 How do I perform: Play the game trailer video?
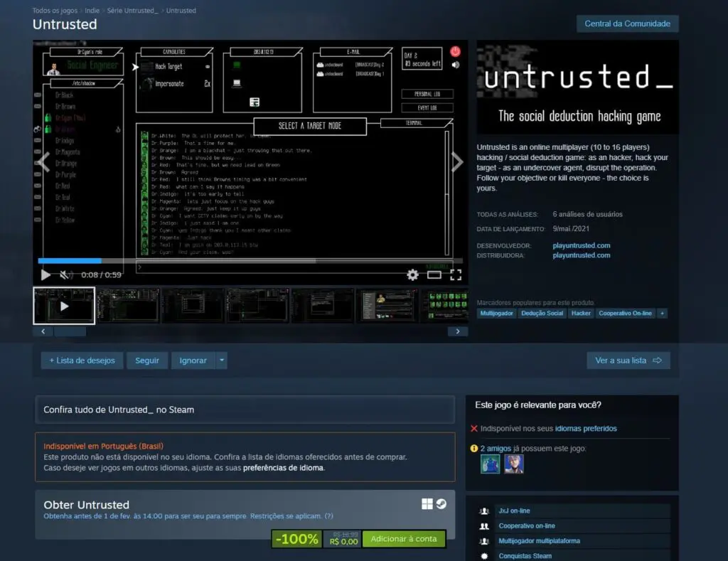45,274
